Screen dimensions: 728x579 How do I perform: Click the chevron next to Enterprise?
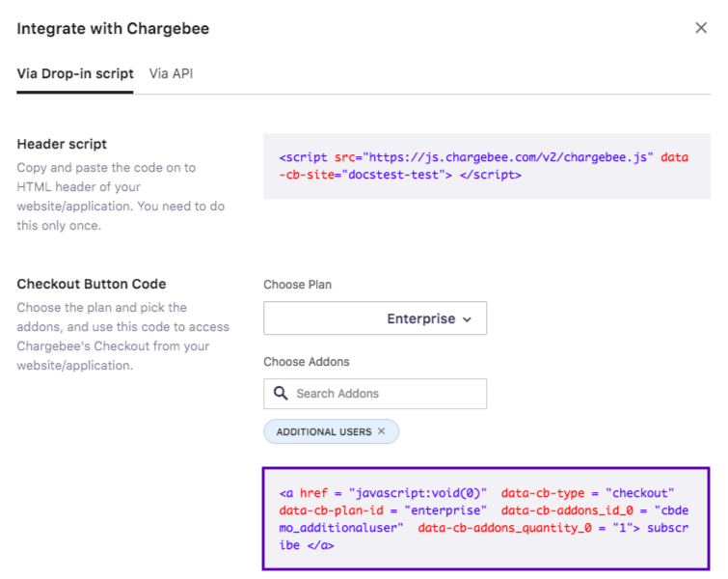pyautogui.click(x=468, y=319)
